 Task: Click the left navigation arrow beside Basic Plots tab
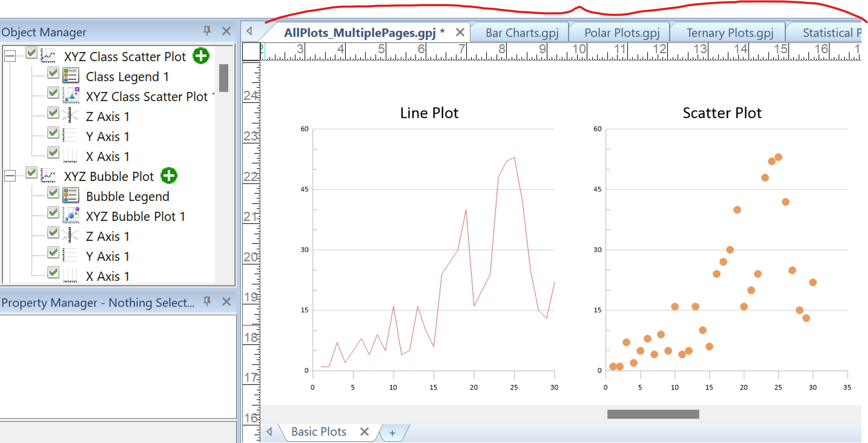click(x=269, y=431)
